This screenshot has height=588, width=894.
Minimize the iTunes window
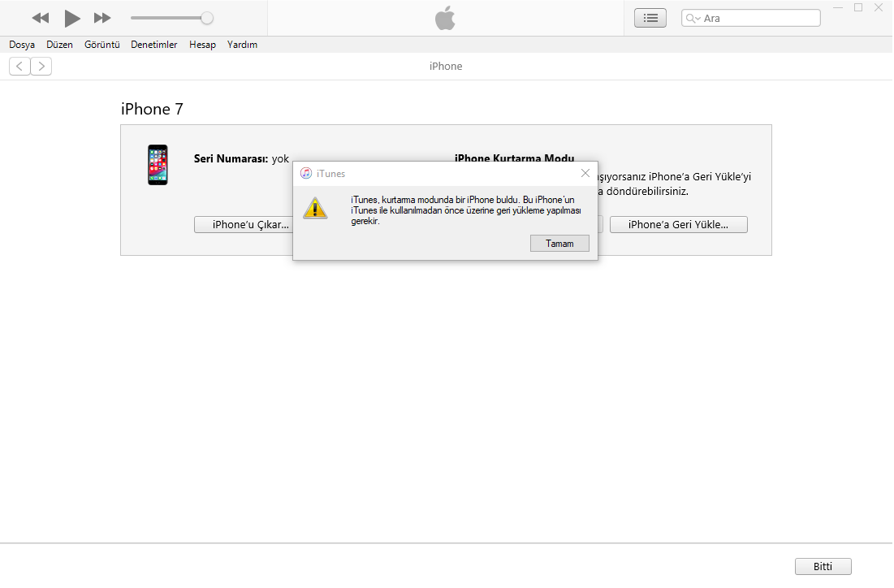point(837,8)
